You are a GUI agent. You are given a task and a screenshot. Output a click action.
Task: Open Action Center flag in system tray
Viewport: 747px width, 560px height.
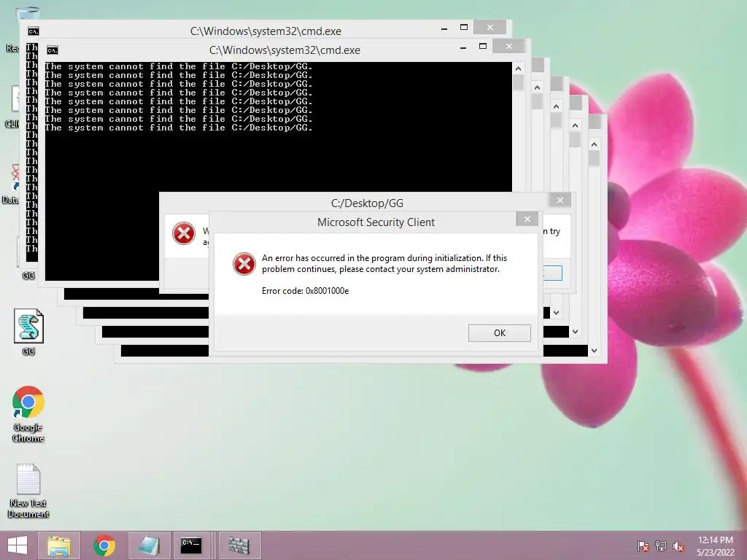point(643,545)
